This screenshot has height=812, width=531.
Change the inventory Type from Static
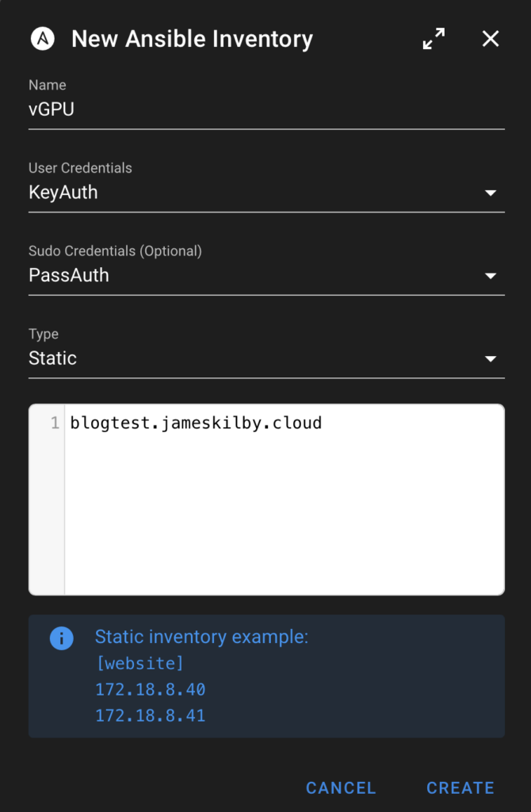[238, 358]
